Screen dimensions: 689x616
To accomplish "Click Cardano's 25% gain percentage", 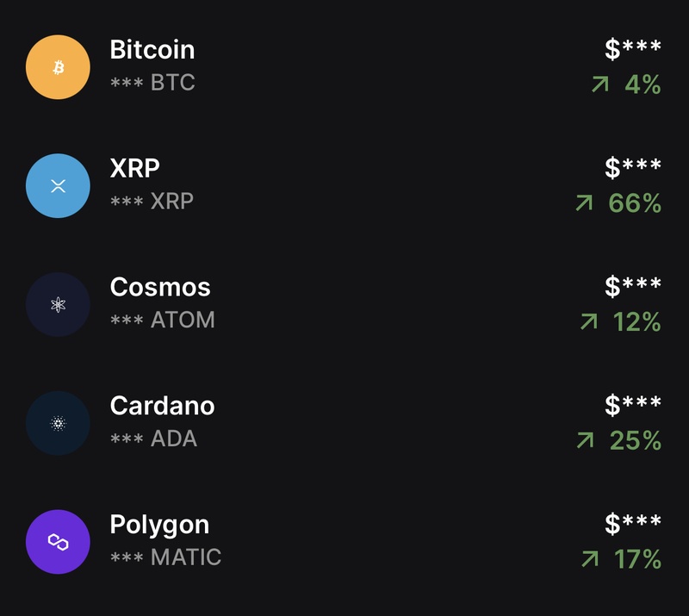I will [636, 441].
